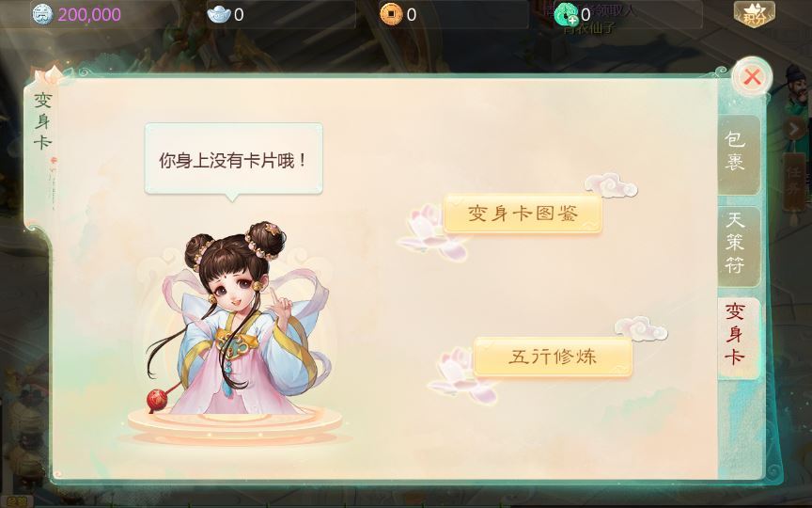The image size is (812, 508).
Task: Open the 任务 hanging tag
Action: coord(794,182)
